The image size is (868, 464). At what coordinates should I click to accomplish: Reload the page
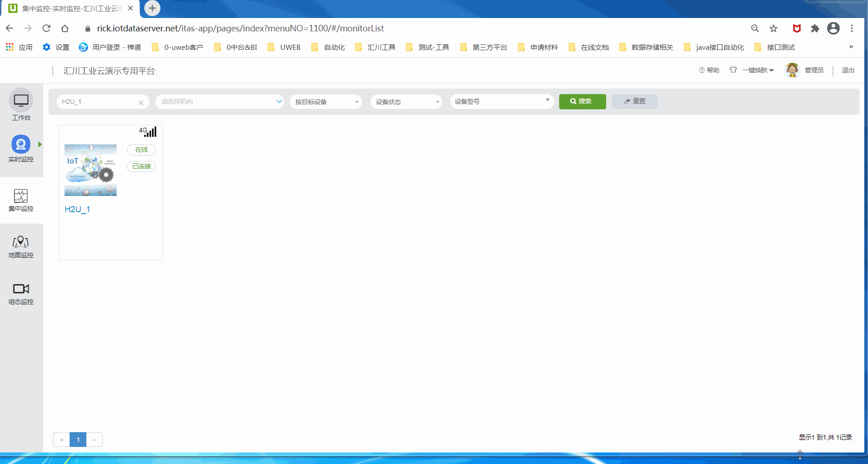coord(47,28)
